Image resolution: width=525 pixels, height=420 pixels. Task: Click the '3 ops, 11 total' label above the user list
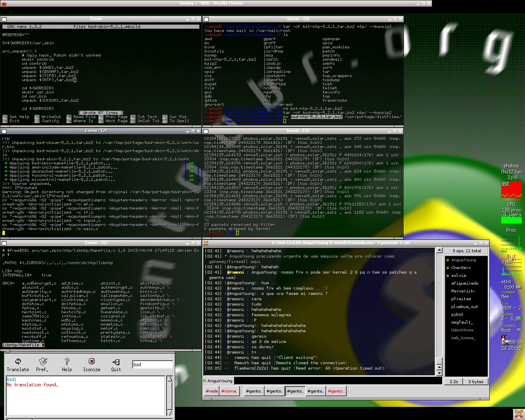(x=466, y=251)
